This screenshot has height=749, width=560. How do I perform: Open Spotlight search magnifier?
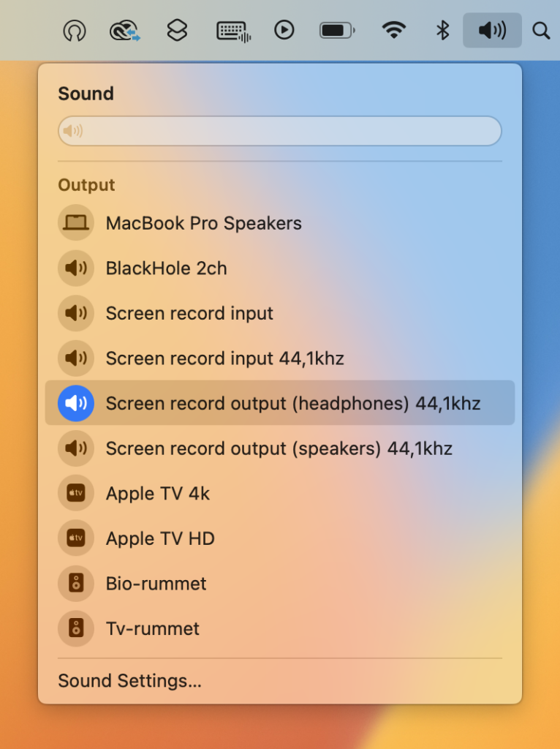[541, 30]
